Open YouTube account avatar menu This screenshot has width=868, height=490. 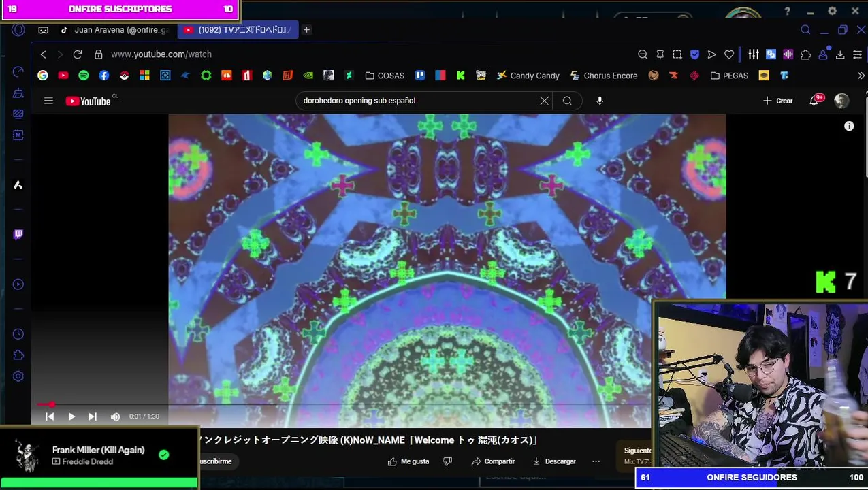[x=842, y=101]
